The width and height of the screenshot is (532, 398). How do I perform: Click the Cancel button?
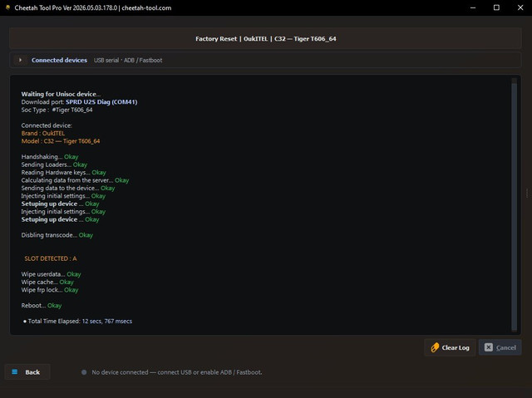click(500, 347)
